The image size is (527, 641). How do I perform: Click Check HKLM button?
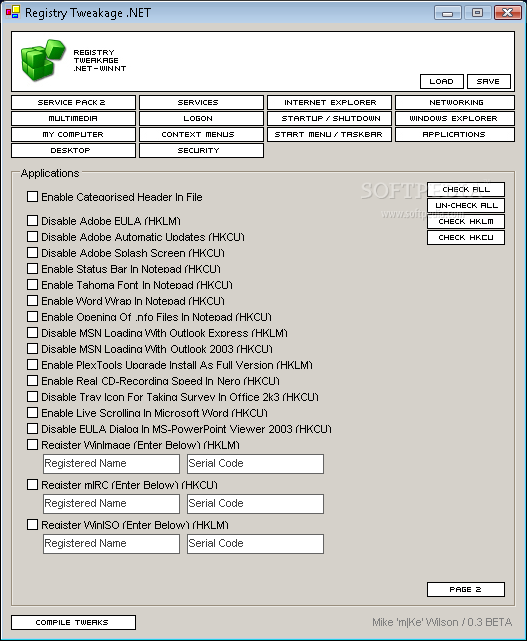pyautogui.click(x=466, y=221)
